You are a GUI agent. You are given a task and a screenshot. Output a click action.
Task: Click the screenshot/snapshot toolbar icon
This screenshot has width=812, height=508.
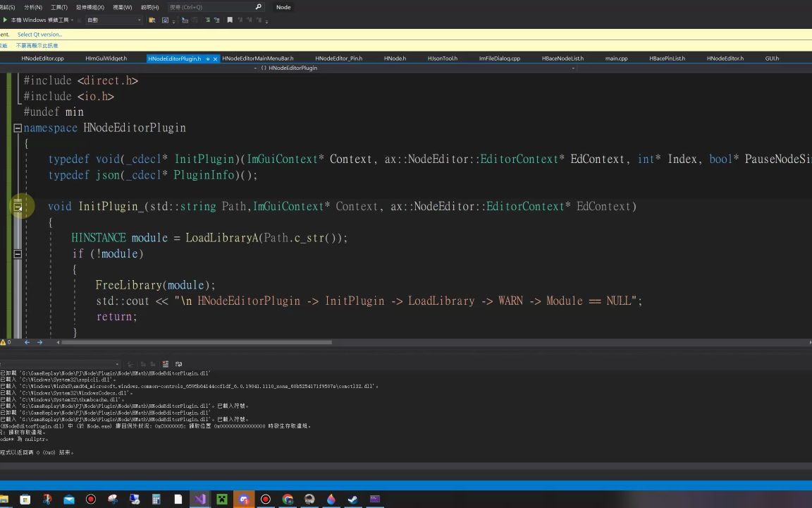(165, 20)
